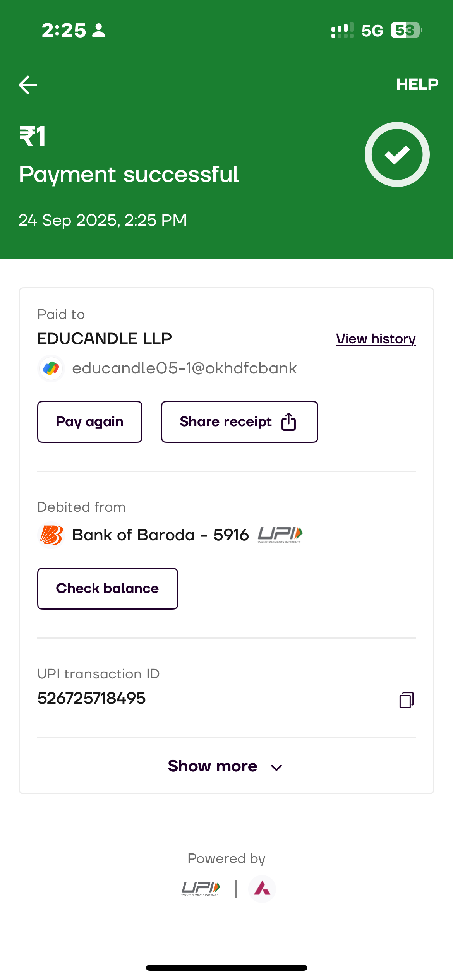
Task: Tap the share icon in Share receipt
Action: point(288,422)
